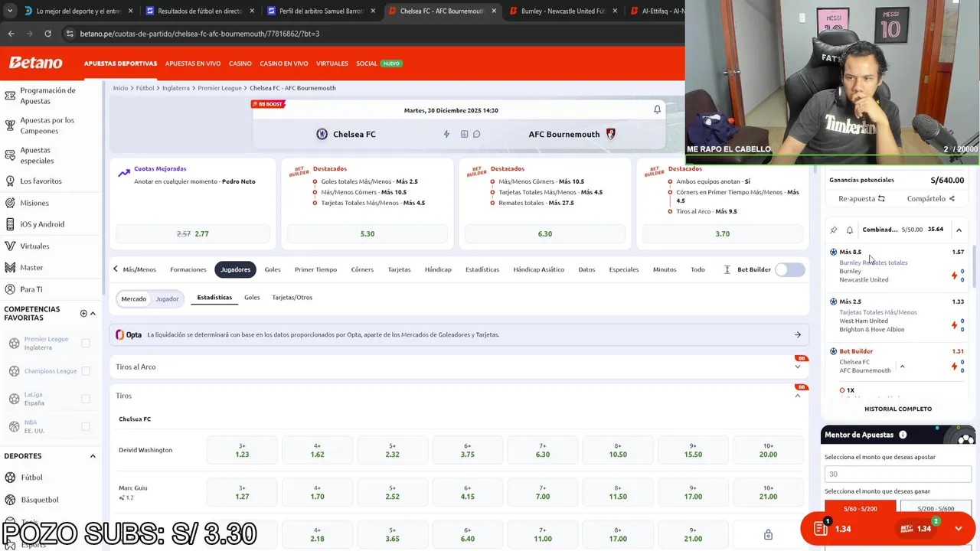The width and height of the screenshot is (980, 551).
Task: Select the Mercado view toggle
Action: coord(133,298)
